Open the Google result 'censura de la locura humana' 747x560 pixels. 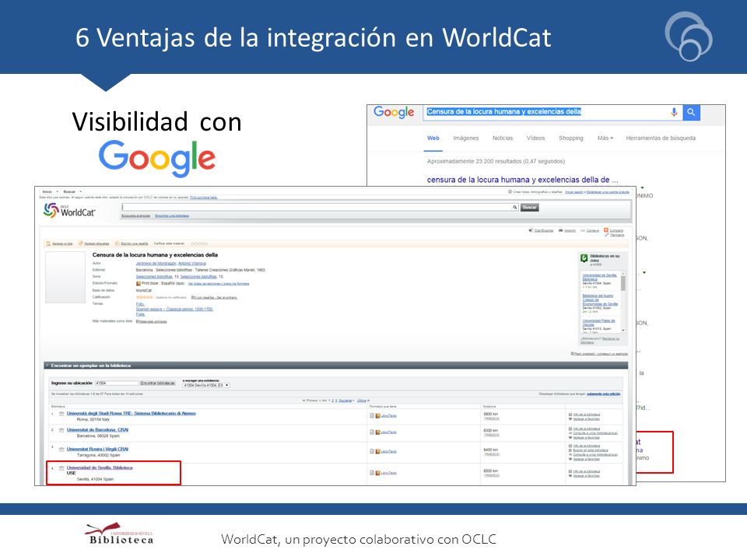click(x=522, y=180)
